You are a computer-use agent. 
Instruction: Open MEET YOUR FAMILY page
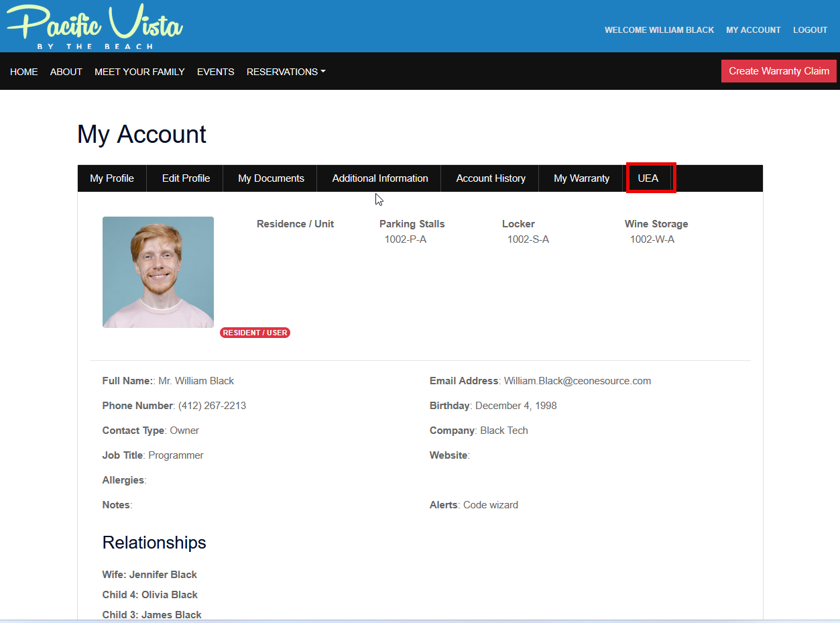(x=139, y=72)
